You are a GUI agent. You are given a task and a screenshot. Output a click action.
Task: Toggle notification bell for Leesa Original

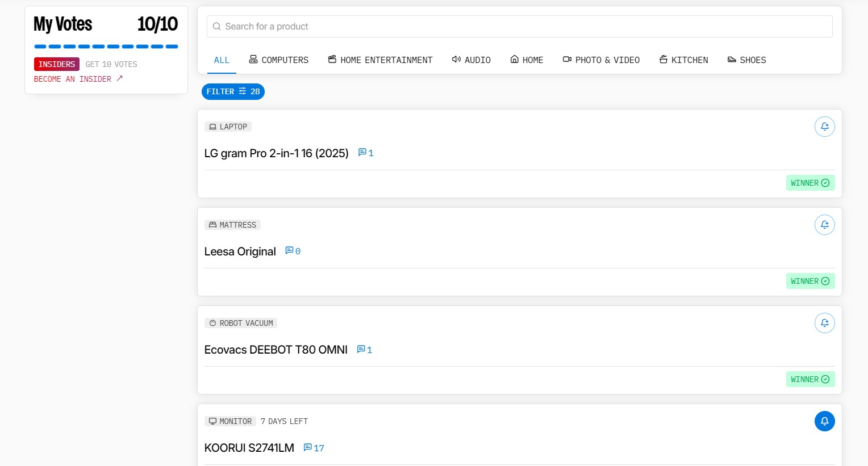(x=824, y=225)
